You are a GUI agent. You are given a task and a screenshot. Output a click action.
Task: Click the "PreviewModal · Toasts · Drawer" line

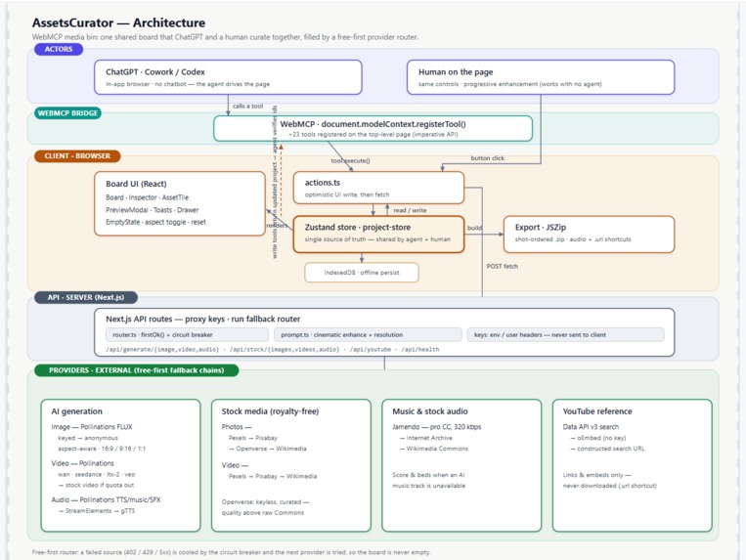point(153,210)
